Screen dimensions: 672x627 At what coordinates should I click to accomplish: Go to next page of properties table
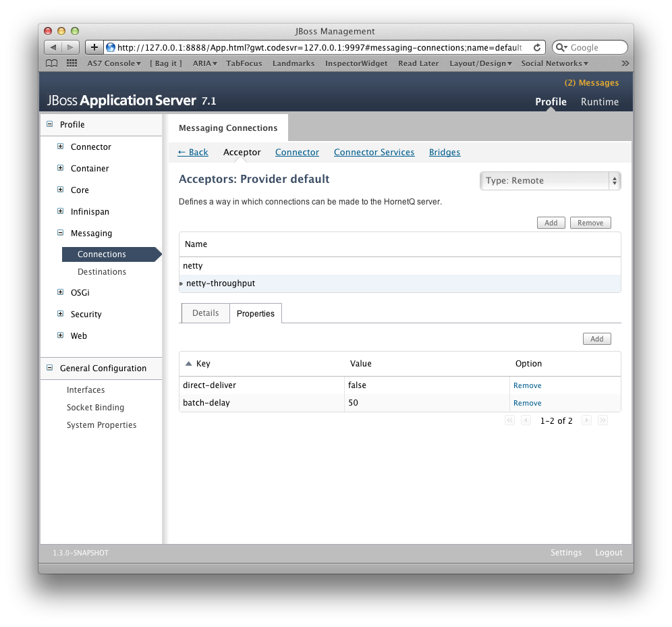tap(587, 420)
